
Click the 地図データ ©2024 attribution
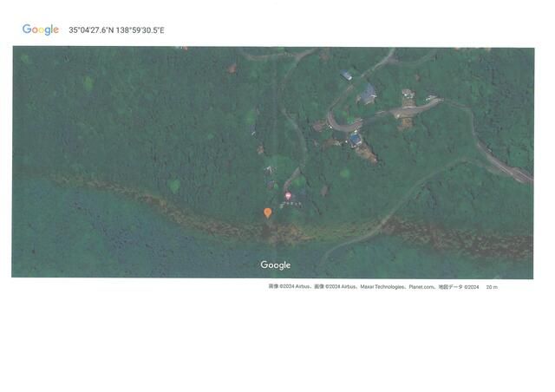tap(458, 287)
